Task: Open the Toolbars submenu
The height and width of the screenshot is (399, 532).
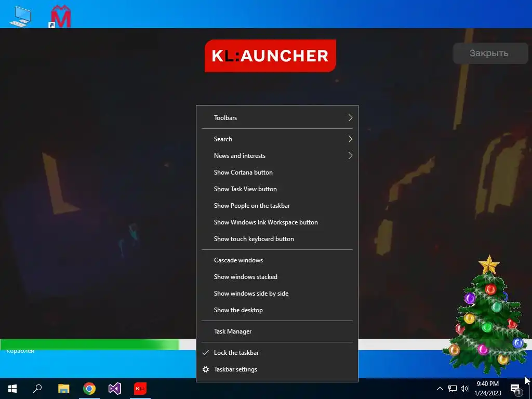Action: click(x=277, y=118)
